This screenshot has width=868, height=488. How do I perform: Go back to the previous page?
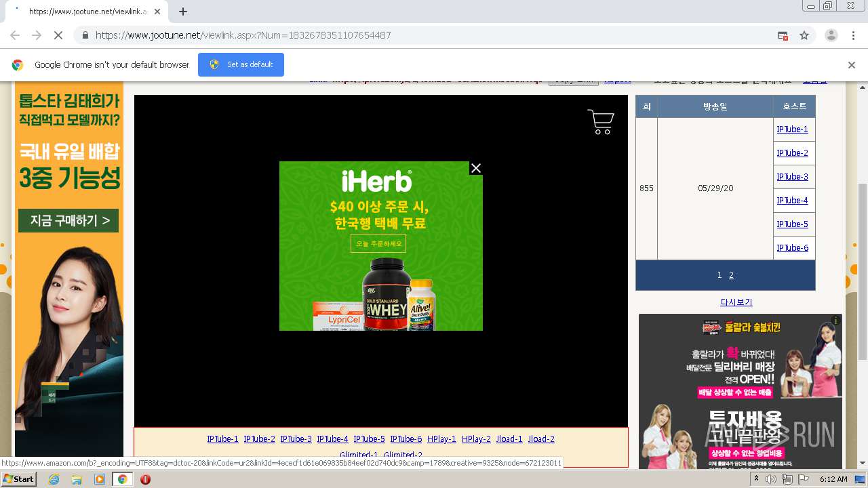pyautogui.click(x=15, y=35)
